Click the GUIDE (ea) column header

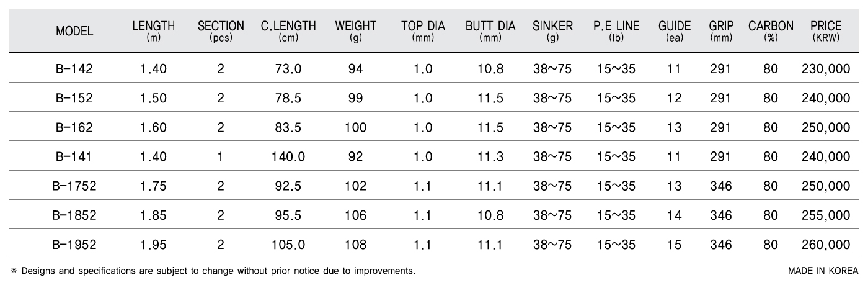click(675, 31)
